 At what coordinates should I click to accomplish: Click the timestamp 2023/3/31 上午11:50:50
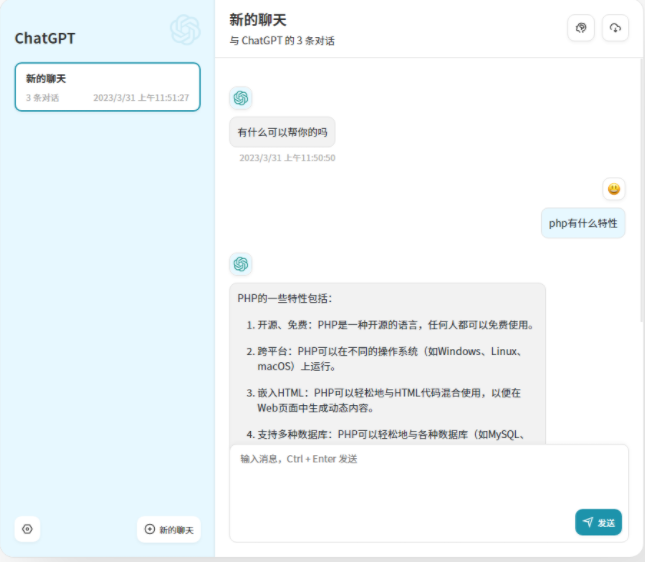click(x=287, y=158)
